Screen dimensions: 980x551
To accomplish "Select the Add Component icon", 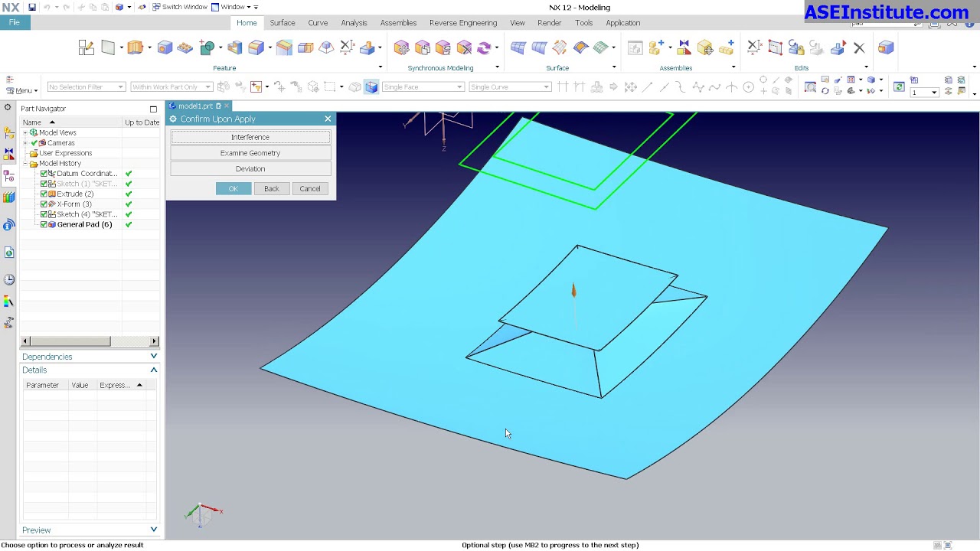I will (x=655, y=48).
